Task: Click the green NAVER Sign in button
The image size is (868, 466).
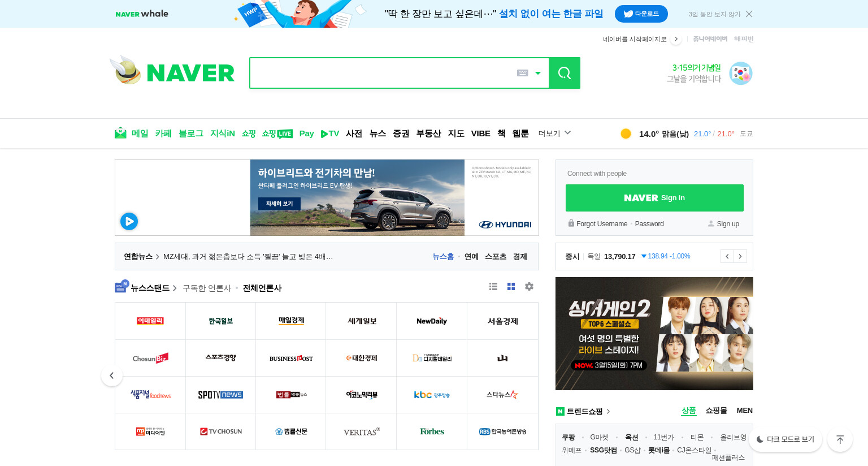Action: tap(654, 198)
